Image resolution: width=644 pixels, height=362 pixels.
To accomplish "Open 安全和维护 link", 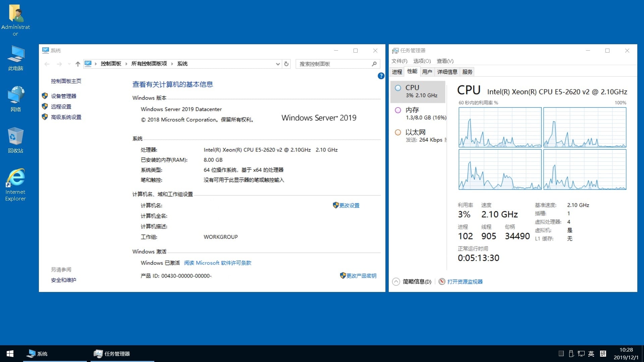I will [x=63, y=280].
